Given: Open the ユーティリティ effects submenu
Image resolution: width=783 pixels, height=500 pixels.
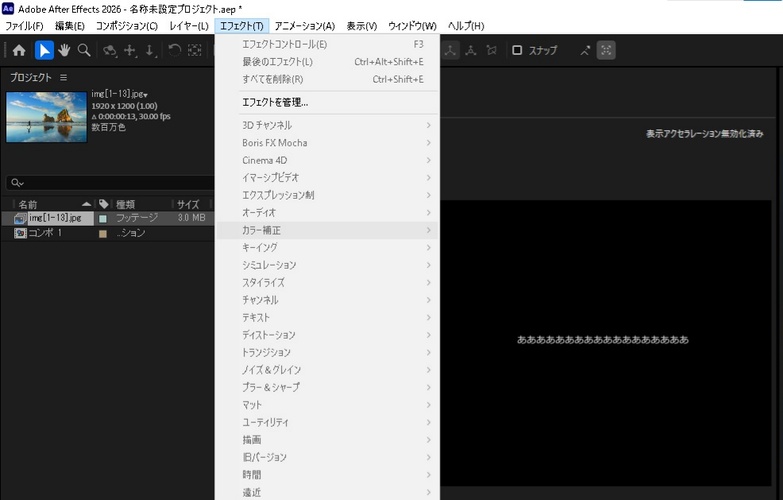Looking at the screenshot, I should 327,423.
